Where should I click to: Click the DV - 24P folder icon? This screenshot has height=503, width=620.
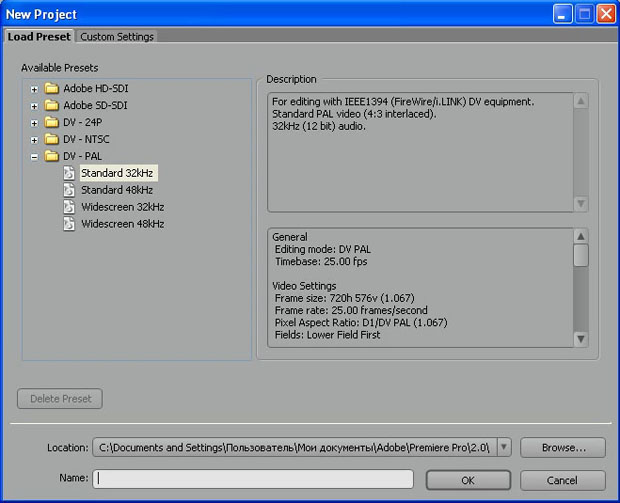(51, 122)
